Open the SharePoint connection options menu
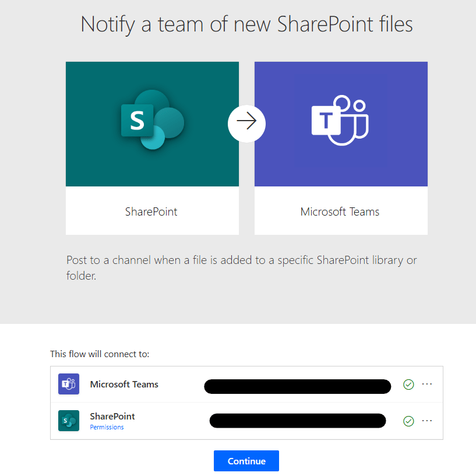Image resolution: width=476 pixels, height=476 pixels. [427, 421]
